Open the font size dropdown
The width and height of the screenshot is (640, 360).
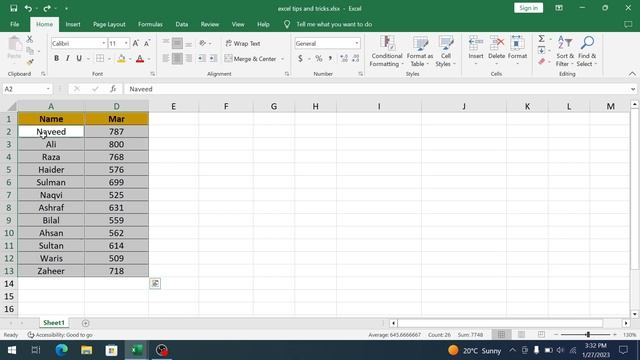(x=126, y=43)
